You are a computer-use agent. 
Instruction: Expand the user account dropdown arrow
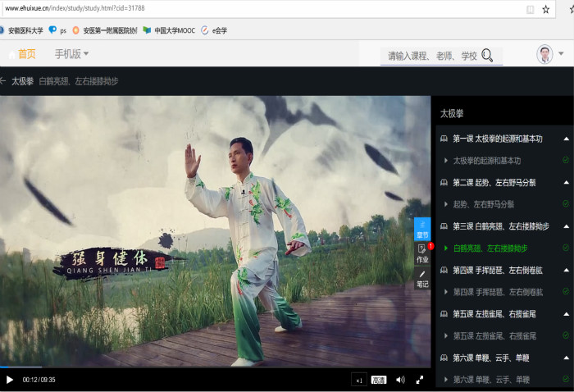[561, 54]
